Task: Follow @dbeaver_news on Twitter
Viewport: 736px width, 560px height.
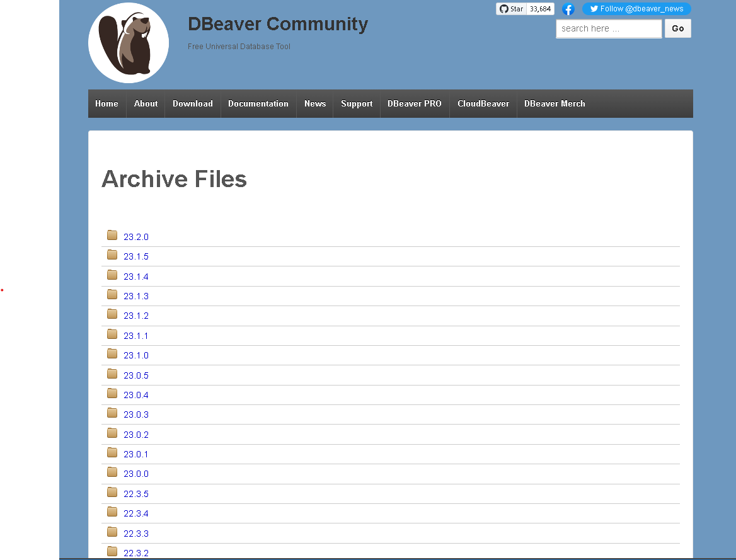Action: [x=636, y=9]
